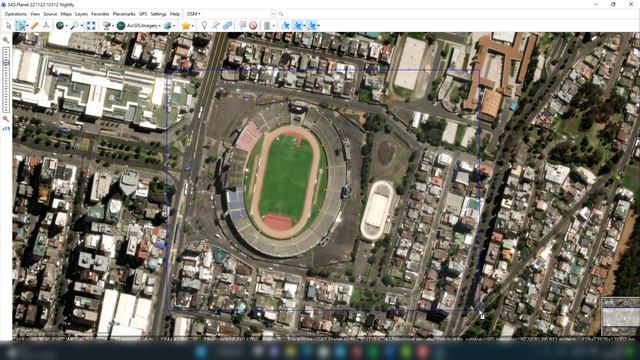The height and width of the screenshot is (360, 640).
Task: Open the GPS menu
Action: click(143, 14)
